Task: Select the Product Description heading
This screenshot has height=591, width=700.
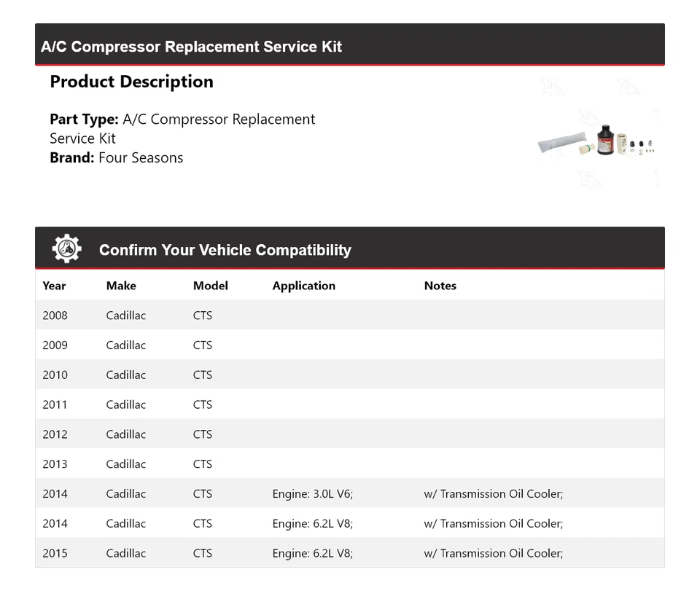Action: click(131, 82)
